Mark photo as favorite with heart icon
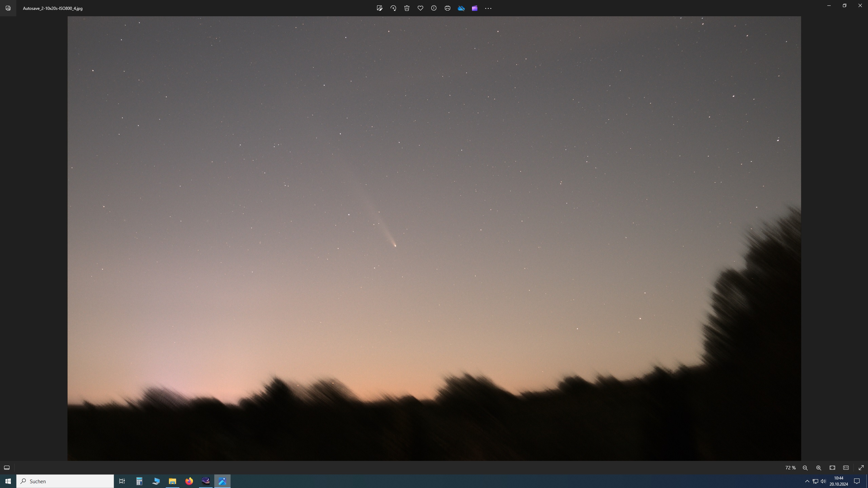The width and height of the screenshot is (868, 488). [420, 8]
